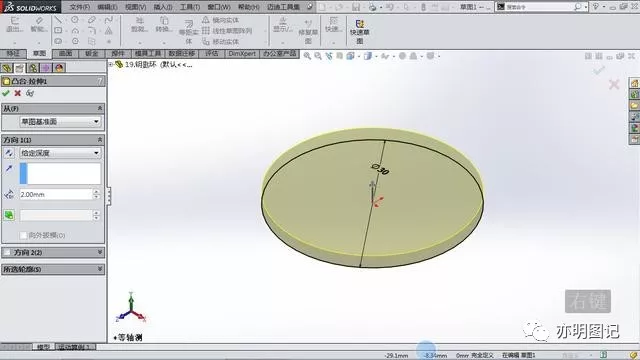This screenshot has width=640, height=360.
Task: Select the Circle sketch tool
Action: click(x=75, y=20)
